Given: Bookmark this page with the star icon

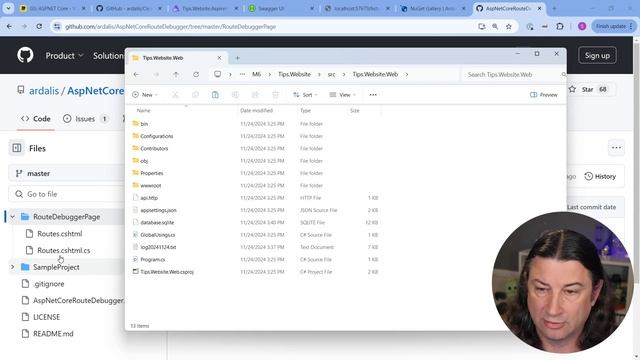Looking at the screenshot, I should click(509, 27).
